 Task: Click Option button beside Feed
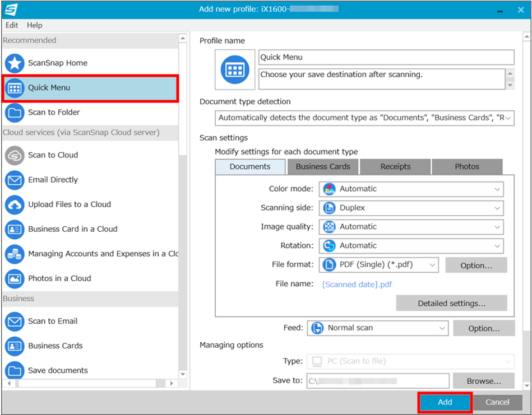point(484,328)
